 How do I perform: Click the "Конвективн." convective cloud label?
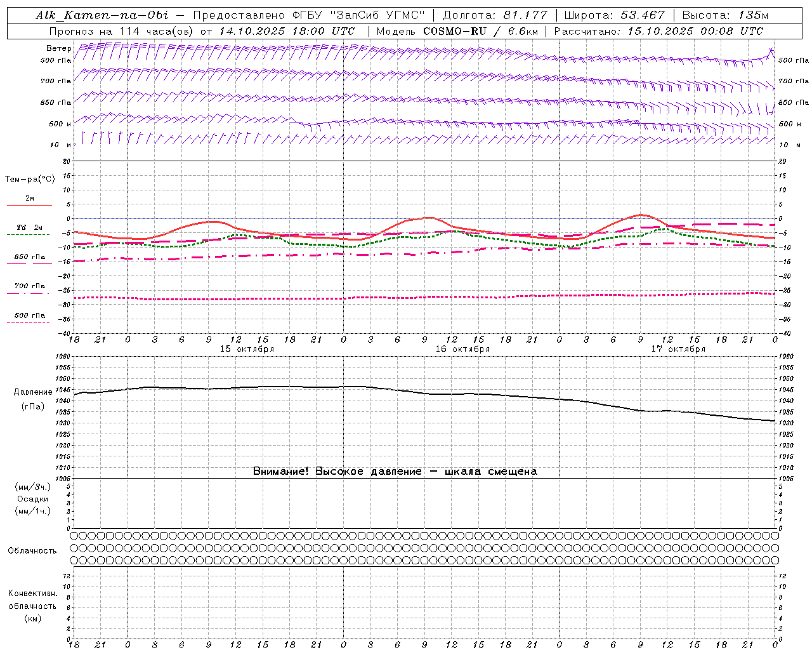pyautogui.click(x=32, y=594)
